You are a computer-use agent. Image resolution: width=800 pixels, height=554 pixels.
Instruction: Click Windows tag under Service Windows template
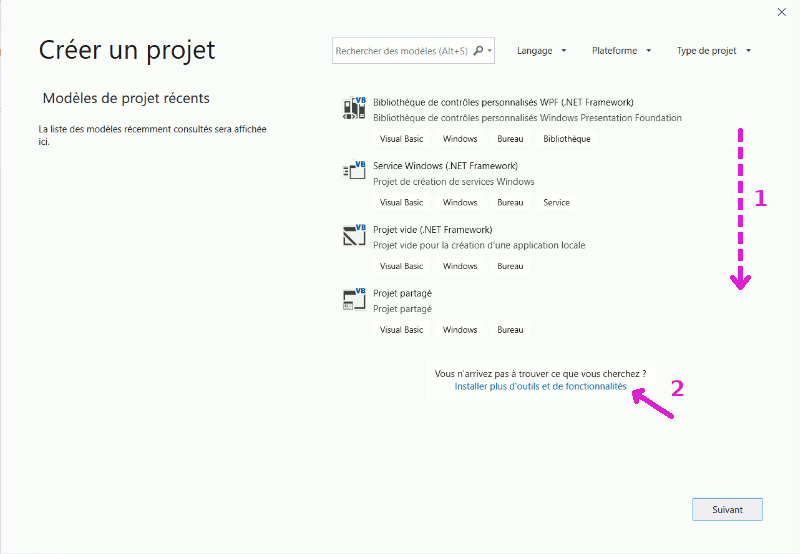(x=460, y=203)
